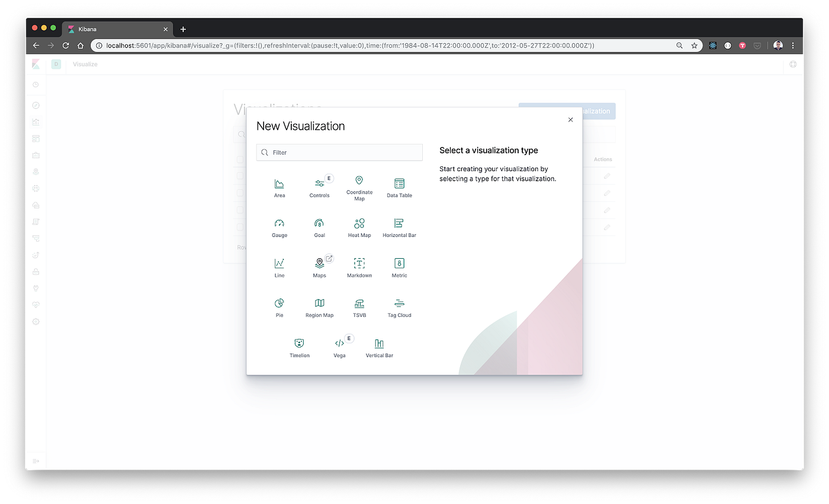Open Management gear icon in sidebar
The height and width of the screenshot is (504, 829).
tap(36, 322)
